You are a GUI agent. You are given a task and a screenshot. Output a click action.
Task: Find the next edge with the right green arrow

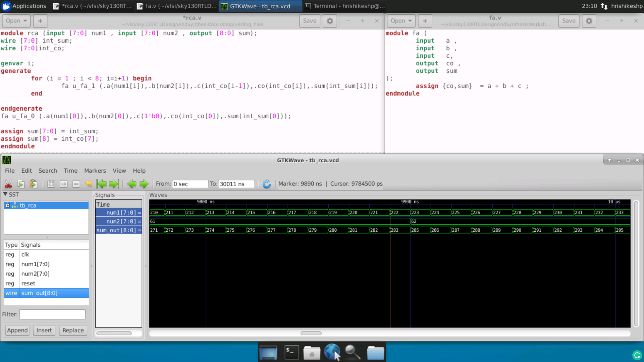pos(144,184)
